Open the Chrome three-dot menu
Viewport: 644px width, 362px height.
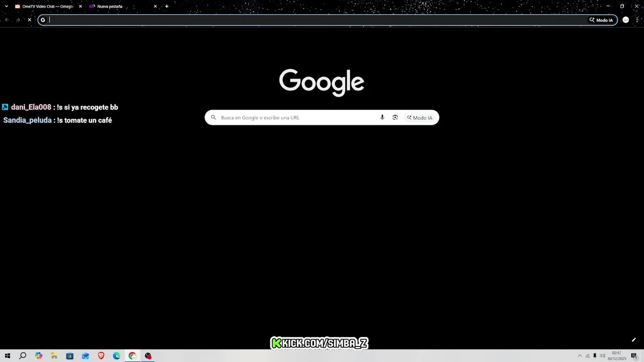(637, 20)
